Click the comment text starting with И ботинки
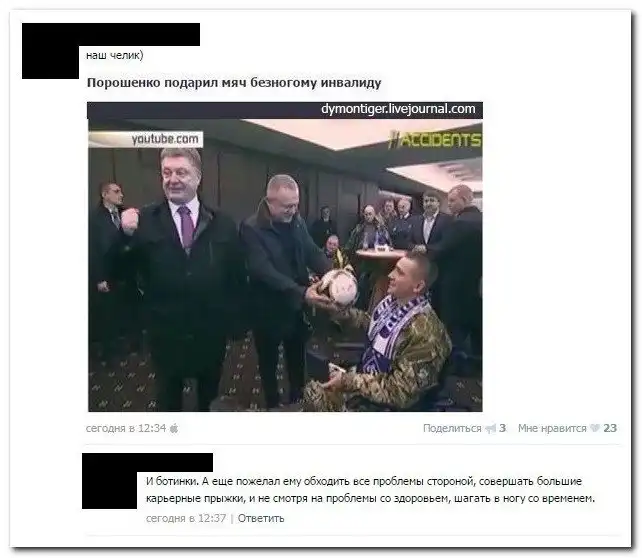 pos(370,490)
